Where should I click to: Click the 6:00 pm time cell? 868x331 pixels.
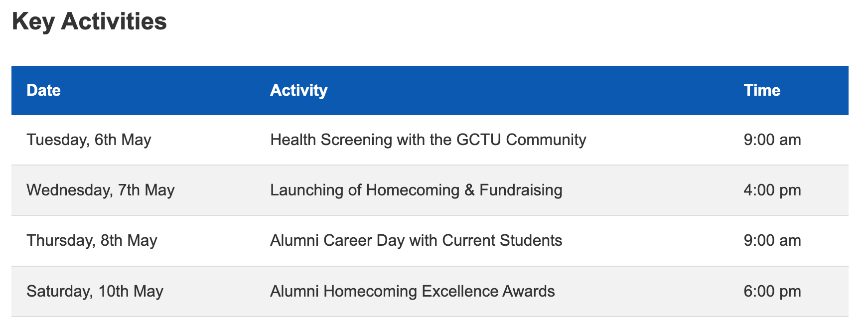coord(772,291)
